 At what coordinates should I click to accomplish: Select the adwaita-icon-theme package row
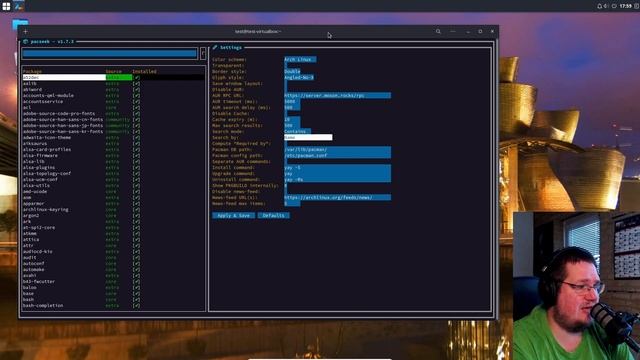pos(113,138)
